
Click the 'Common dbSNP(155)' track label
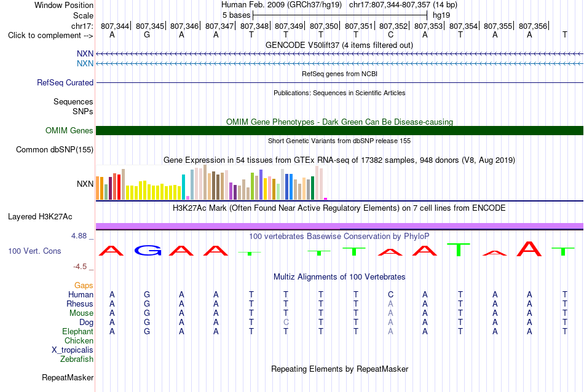[x=54, y=150]
